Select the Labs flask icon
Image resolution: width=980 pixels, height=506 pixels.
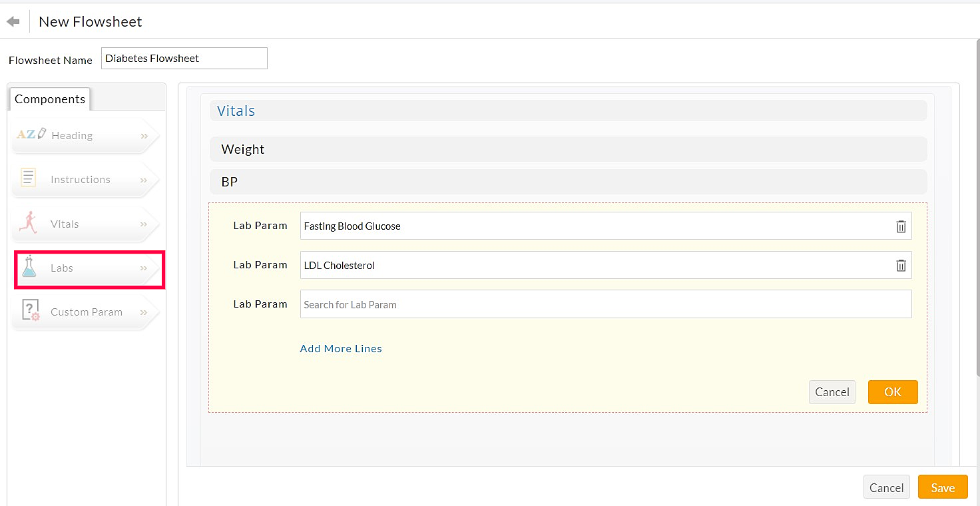click(x=29, y=266)
